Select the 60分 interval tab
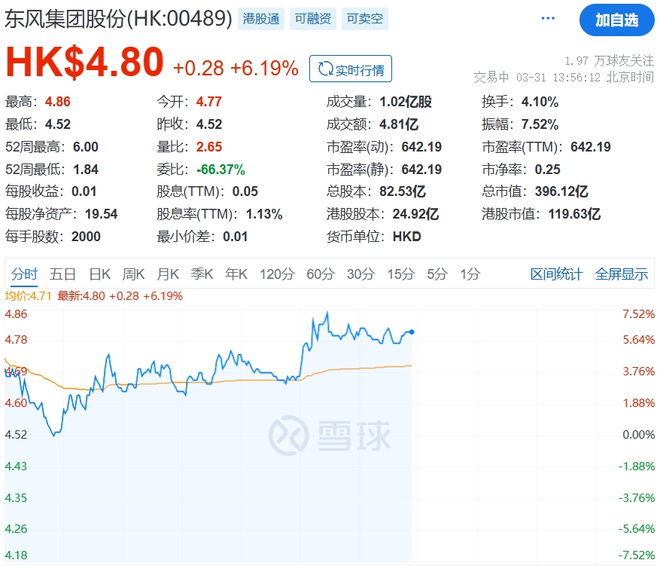 click(320, 274)
